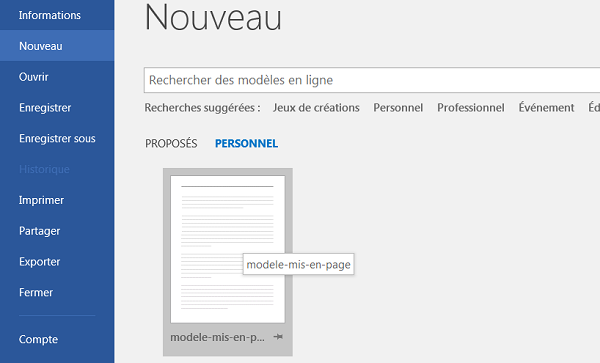The image size is (600, 363).
Task: Pin the modele-mis-en-page template to list
Action: coord(278,337)
